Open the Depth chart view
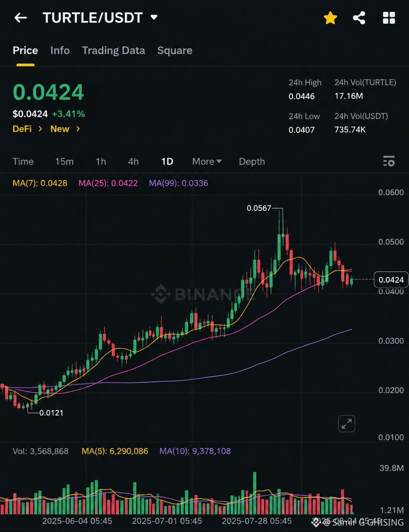Screen dimensions: 409x532 (252, 161)
